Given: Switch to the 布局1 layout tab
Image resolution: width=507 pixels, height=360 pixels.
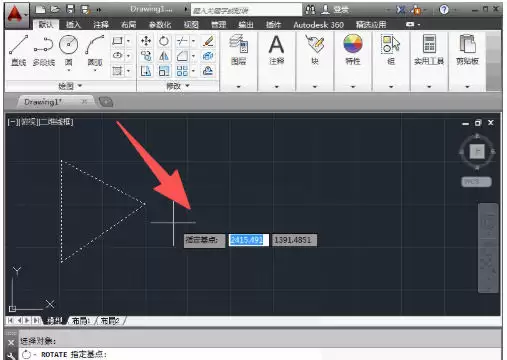Looking at the screenshot, I should pyautogui.click(x=81, y=321).
